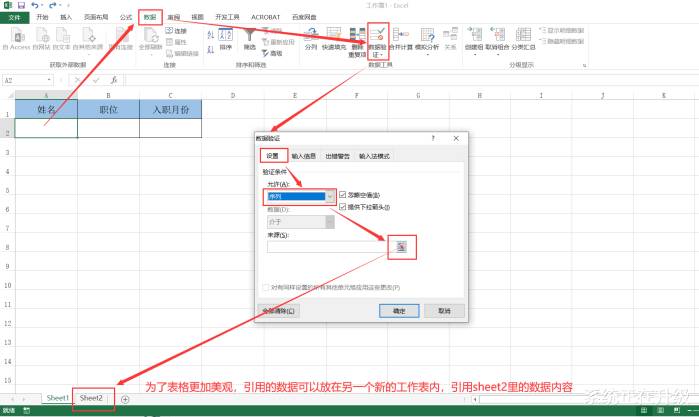Viewport: 699px width, 417px height.
Task: Open the Name Box dropdown arrow
Action: coord(49,80)
